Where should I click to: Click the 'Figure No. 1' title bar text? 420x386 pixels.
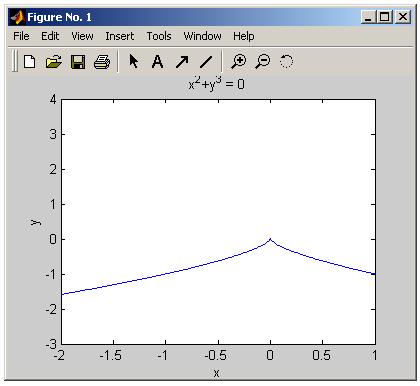pos(59,17)
